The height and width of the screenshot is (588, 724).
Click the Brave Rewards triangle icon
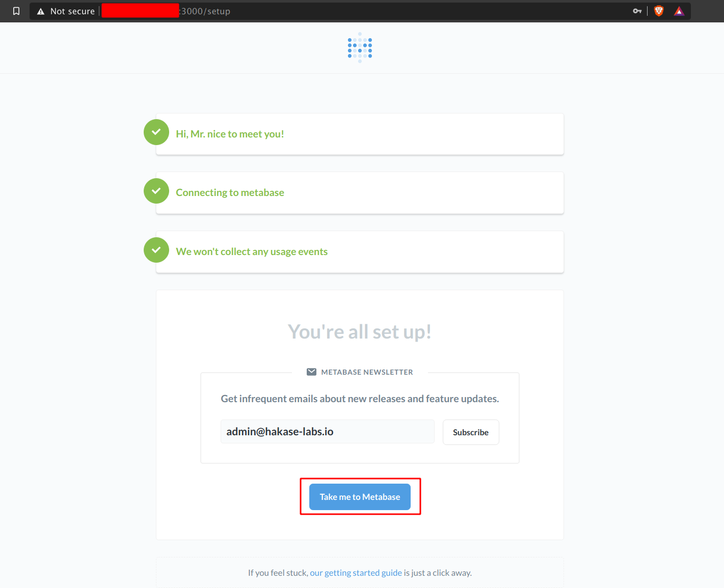679,11
